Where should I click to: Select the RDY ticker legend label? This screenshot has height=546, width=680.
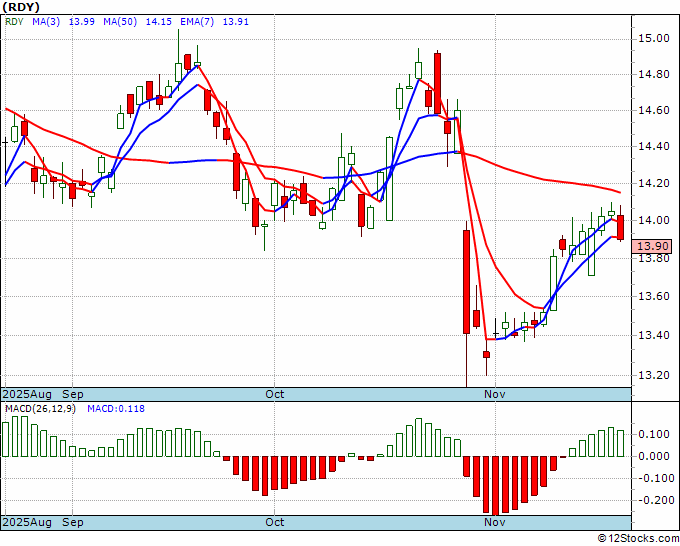coord(14,22)
